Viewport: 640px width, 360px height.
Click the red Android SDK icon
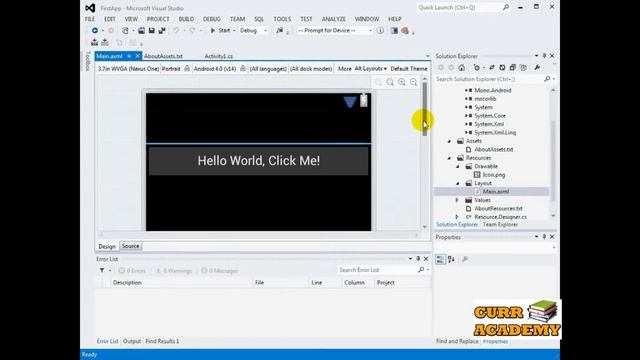coord(405,31)
